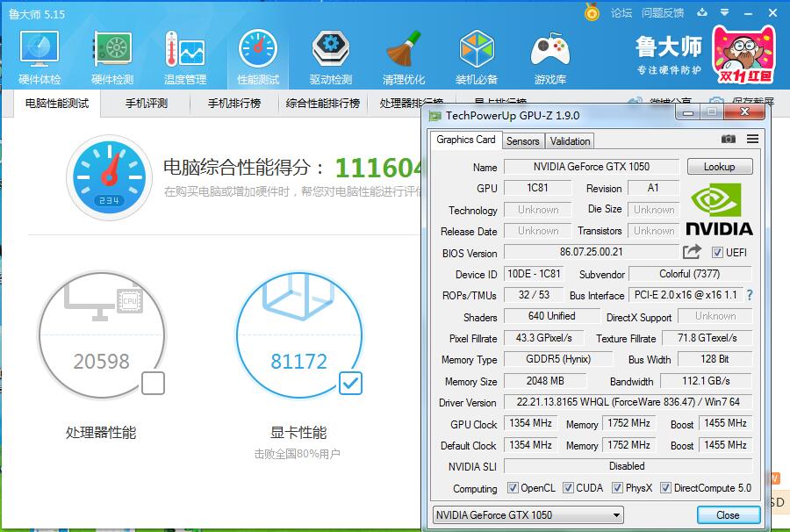Switch to the GPU-Z Validation tab
Image resolution: width=790 pixels, height=532 pixels.
tap(570, 141)
